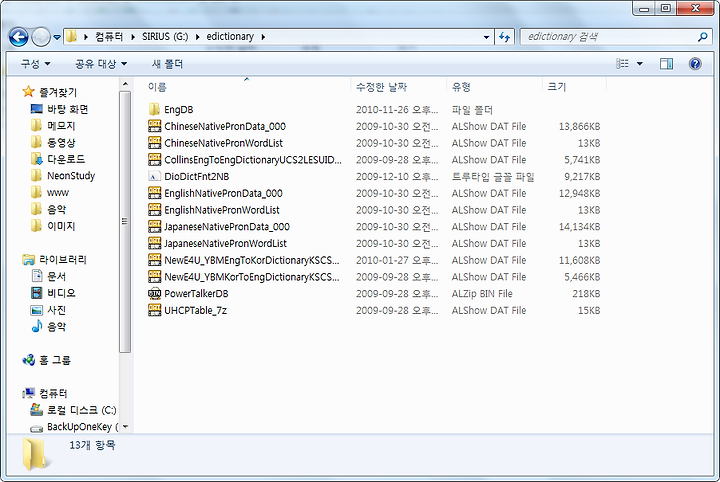720x482 pixels.
Task: Click the 새 폴더 button
Action: [x=167, y=64]
